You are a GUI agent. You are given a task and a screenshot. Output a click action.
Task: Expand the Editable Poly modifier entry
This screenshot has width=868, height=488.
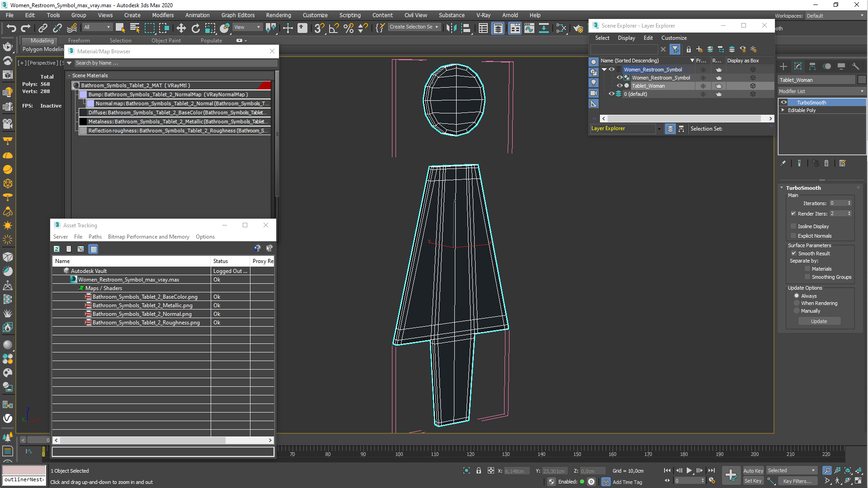783,110
